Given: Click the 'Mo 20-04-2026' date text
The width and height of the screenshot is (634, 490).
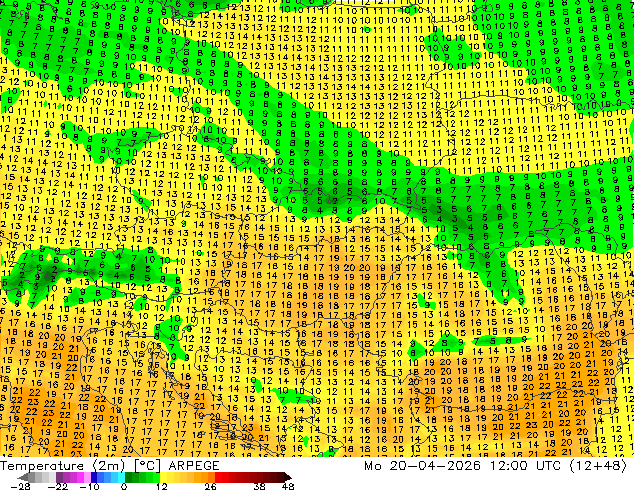Looking at the screenshot, I should 422,466.
